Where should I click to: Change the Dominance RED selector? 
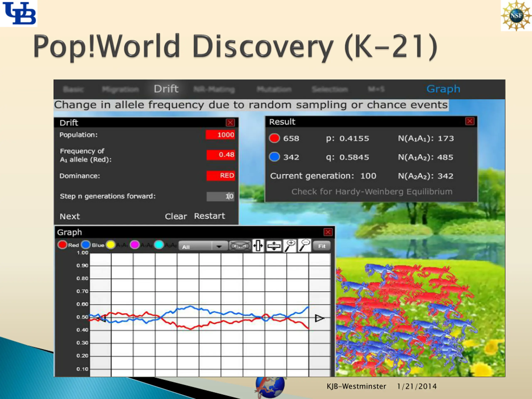(220, 176)
